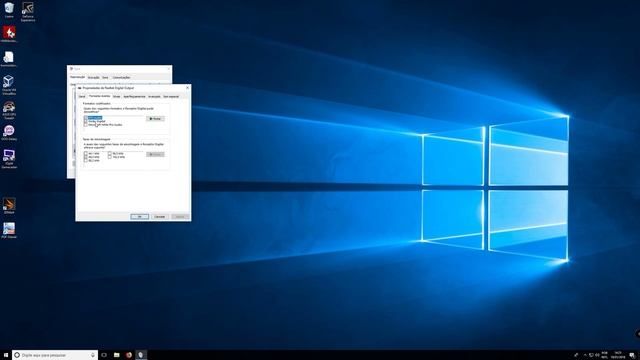Toggle the 44,1 kHz sample rate checkbox
640x360 pixels.
coord(86,153)
